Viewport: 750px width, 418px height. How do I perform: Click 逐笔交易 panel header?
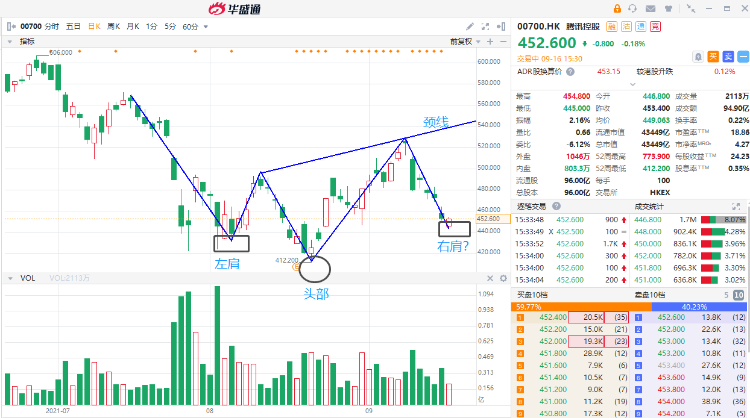[x=531, y=207]
